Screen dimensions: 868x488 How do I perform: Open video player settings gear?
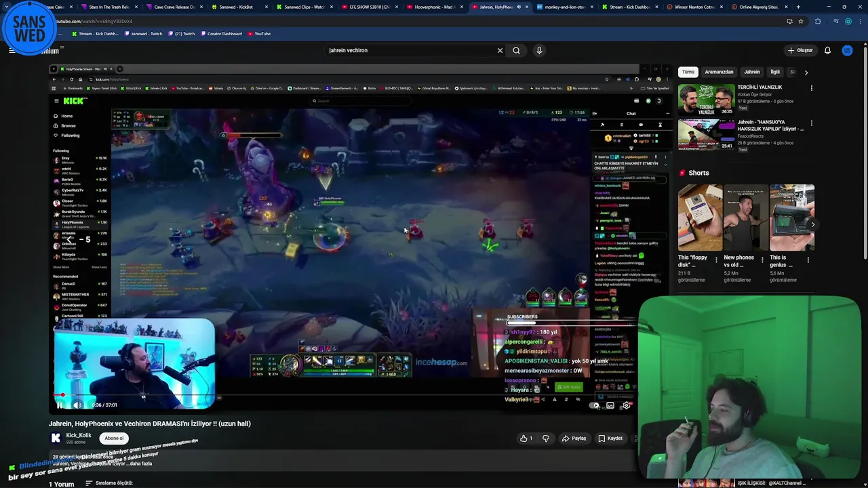(x=626, y=405)
